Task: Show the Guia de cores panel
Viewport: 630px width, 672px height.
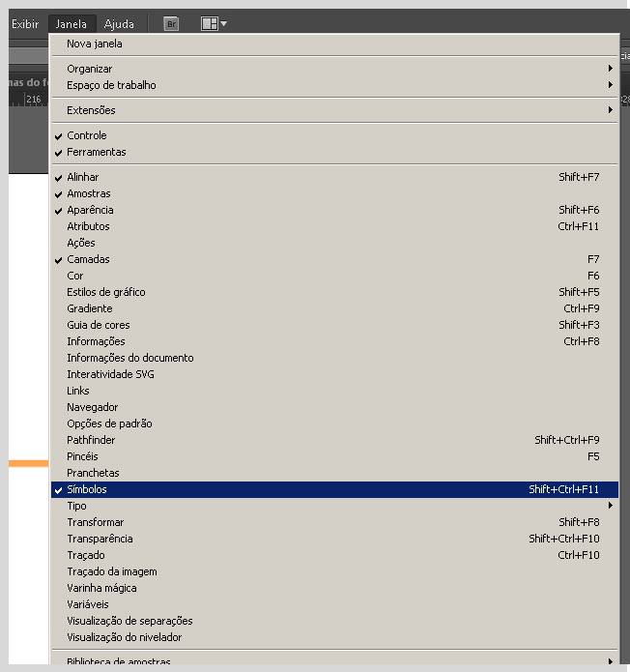Action: tap(335, 325)
